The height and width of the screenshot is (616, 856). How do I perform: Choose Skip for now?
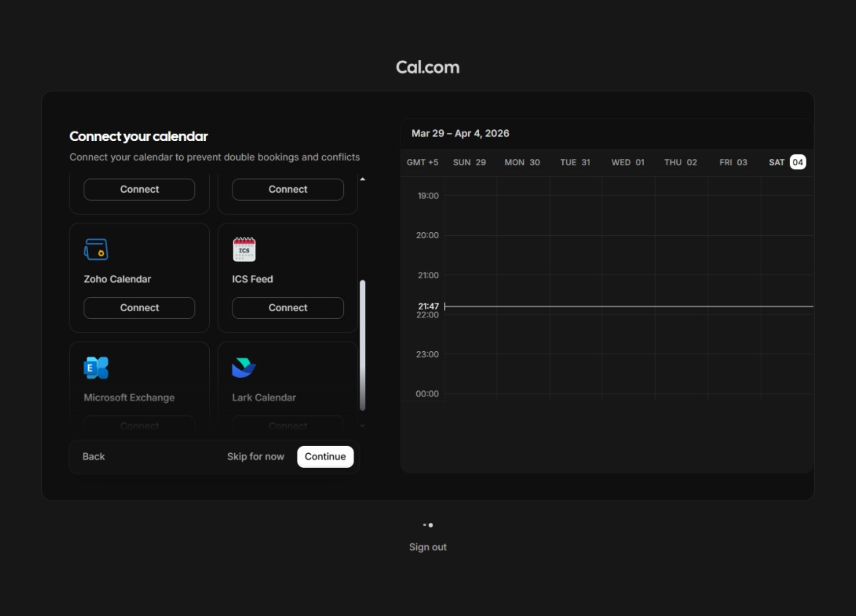[x=256, y=456]
